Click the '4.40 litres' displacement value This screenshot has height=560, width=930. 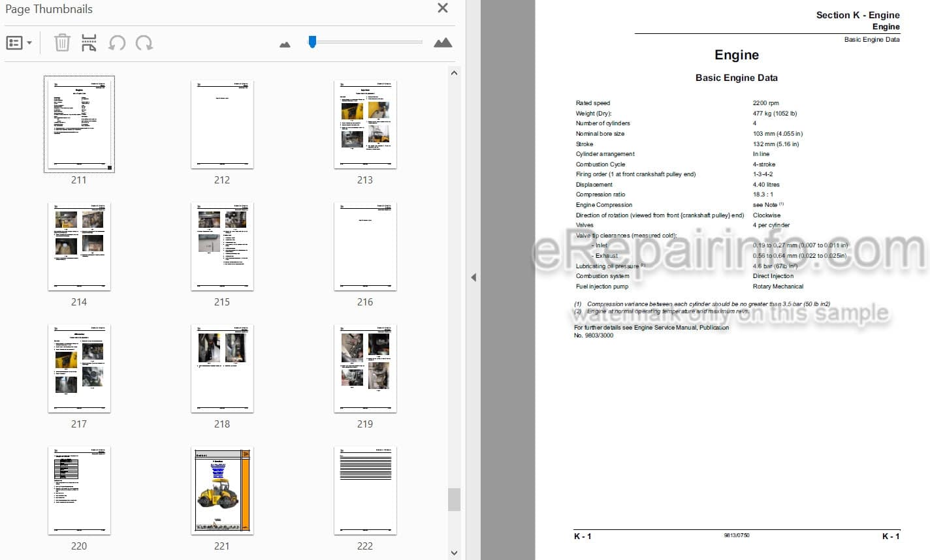(766, 185)
